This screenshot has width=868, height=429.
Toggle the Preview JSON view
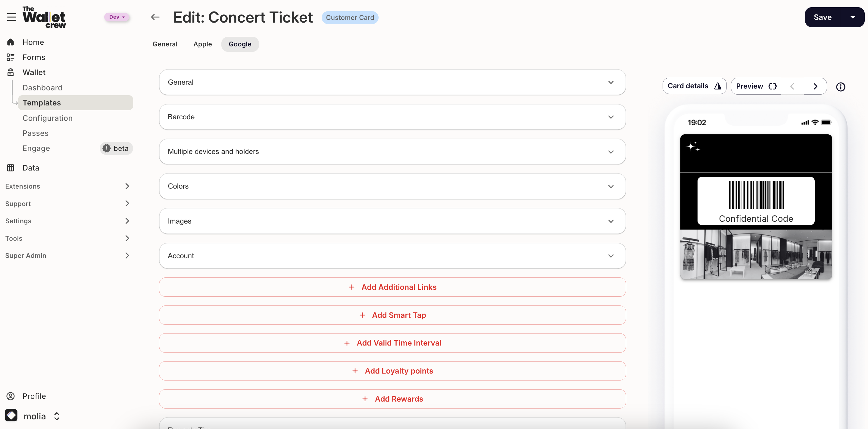pyautogui.click(x=756, y=86)
